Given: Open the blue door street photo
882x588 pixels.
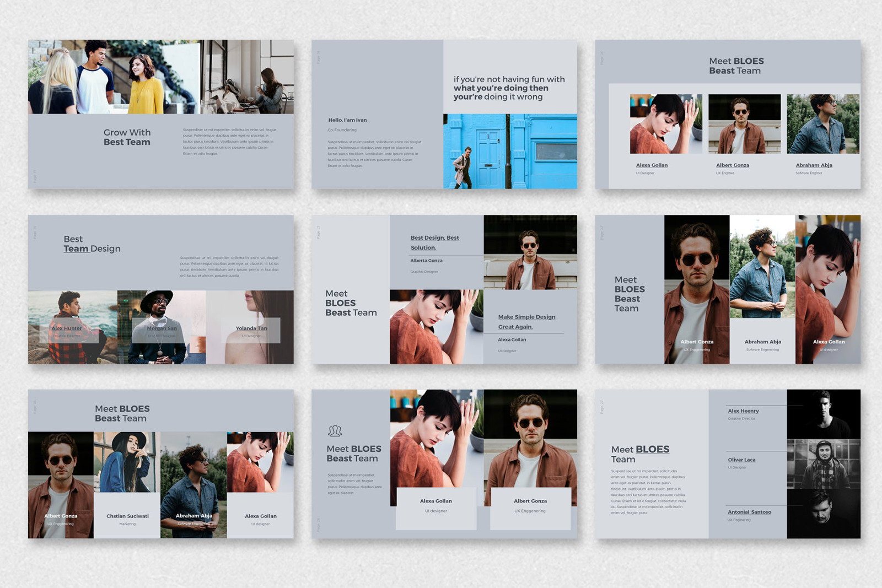Looking at the screenshot, I should (510, 152).
